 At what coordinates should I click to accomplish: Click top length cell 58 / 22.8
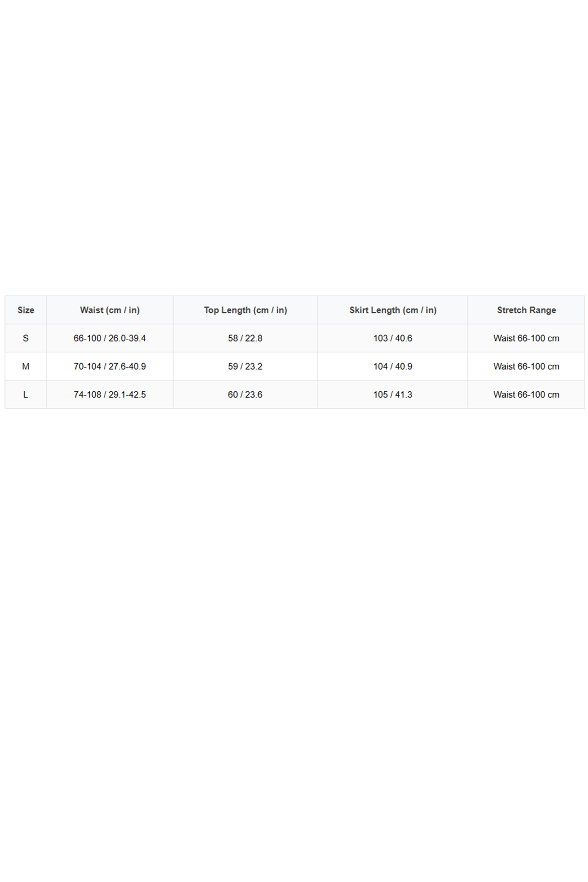(x=245, y=338)
